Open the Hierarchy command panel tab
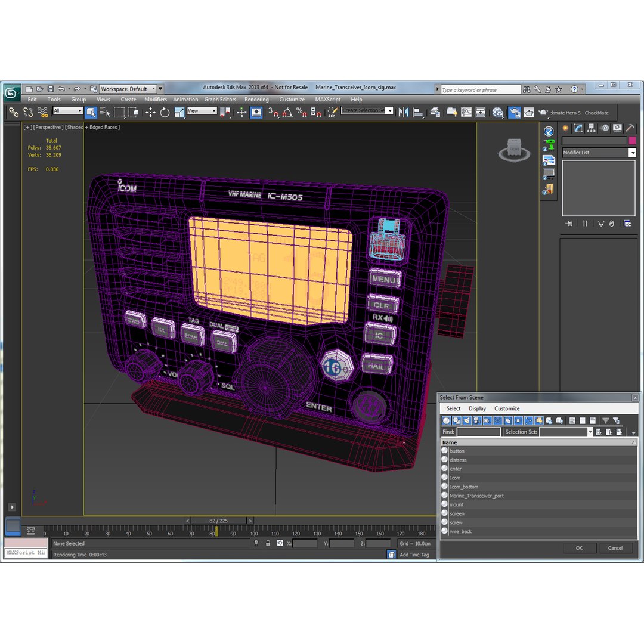The image size is (644, 644). [x=591, y=128]
